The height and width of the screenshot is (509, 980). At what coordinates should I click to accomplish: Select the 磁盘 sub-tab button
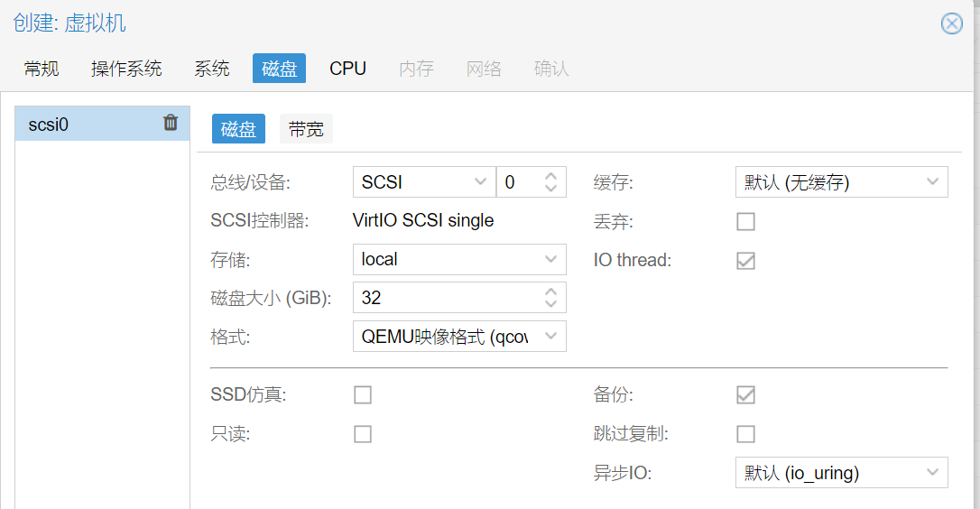[238, 129]
